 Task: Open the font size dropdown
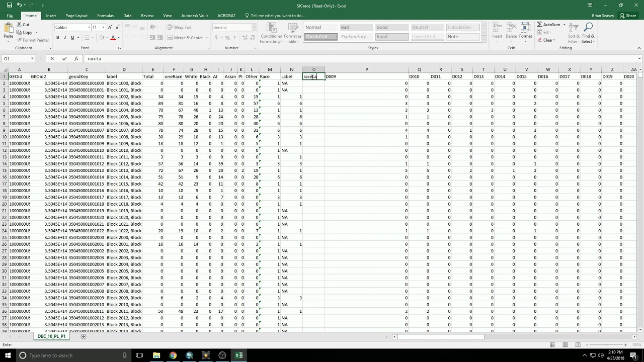pyautogui.click(x=103, y=27)
